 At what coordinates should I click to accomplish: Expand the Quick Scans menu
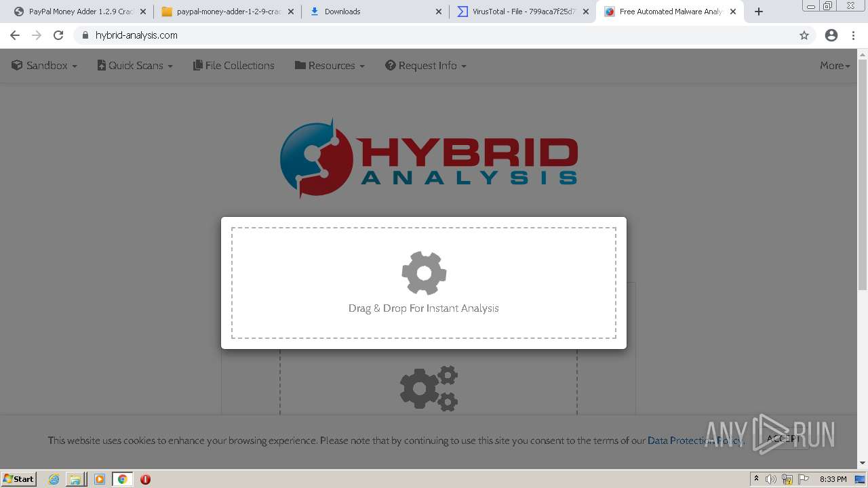pyautogui.click(x=135, y=66)
